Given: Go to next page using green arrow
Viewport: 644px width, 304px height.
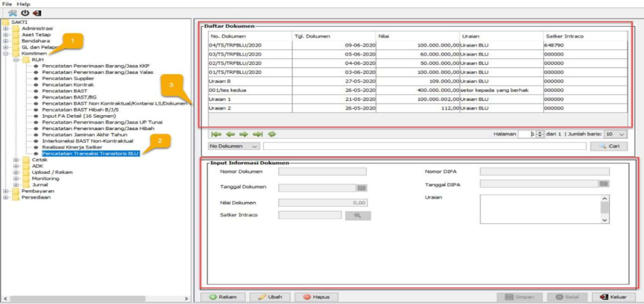Looking at the screenshot, I should point(244,135).
